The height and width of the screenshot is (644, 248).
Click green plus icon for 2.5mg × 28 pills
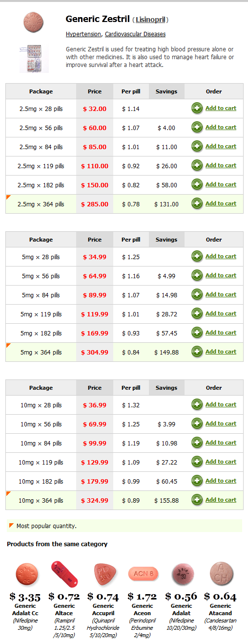pyautogui.click(x=197, y=109)
